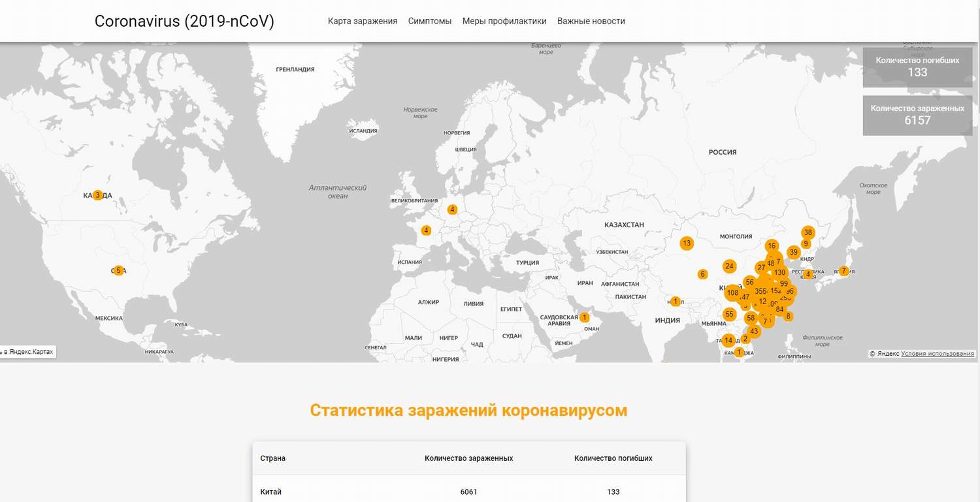
Task: Click the western China marker labeled 13
Action: pos(686,243)
